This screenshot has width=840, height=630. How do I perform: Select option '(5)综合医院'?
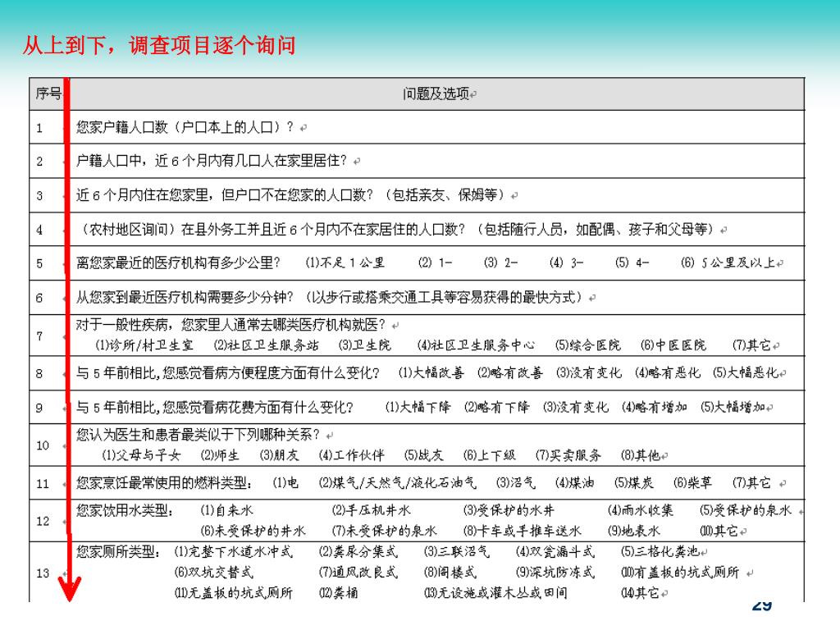tap(587, 345)
